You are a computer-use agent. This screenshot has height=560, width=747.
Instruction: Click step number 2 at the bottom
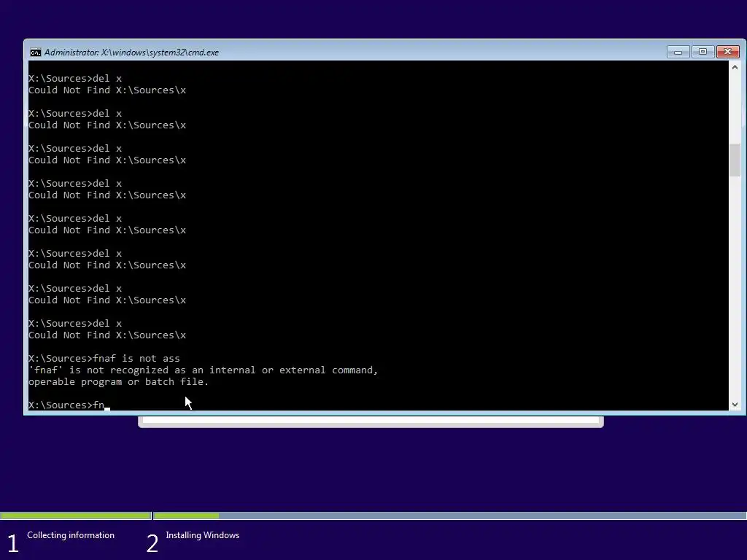pos(152,543)
